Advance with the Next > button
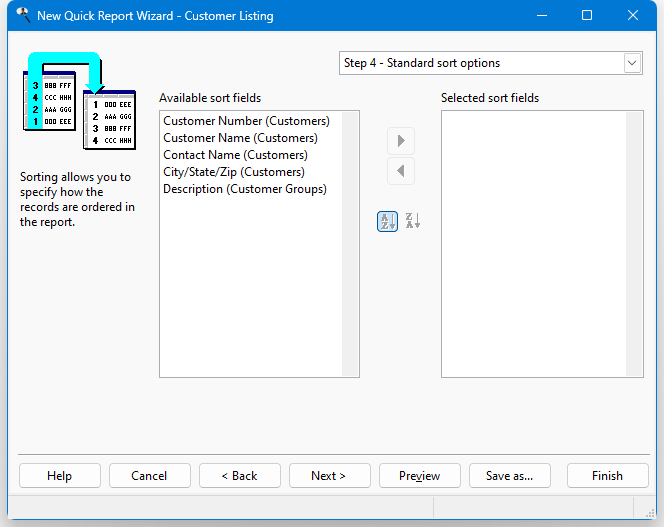Screen dimensions: 664x527 coord(329,476)
